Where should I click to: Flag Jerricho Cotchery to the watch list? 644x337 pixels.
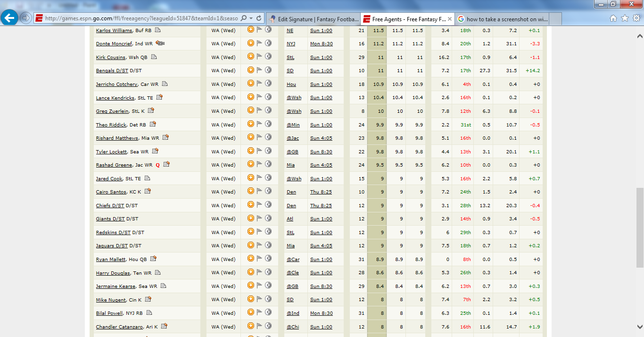(259, 84)
